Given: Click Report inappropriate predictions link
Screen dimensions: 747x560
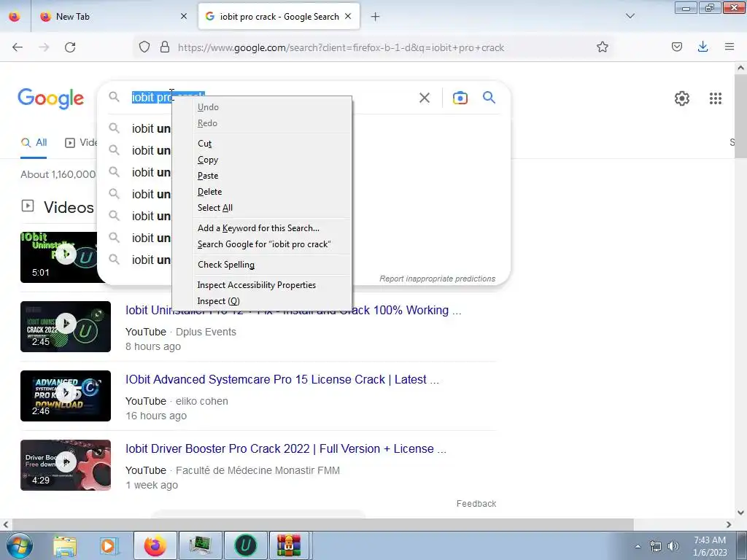Looking at the screenshot, I should coord(438,279).
